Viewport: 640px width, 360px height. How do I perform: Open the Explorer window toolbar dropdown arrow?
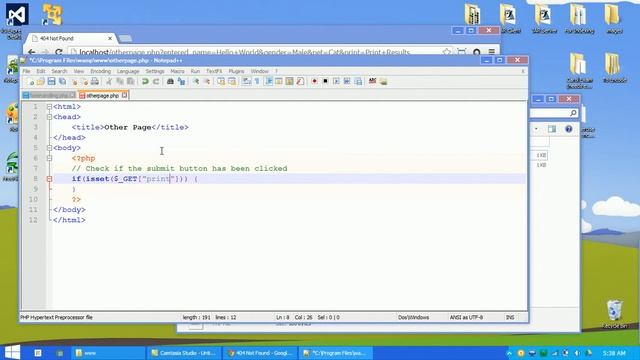[536, 129]
